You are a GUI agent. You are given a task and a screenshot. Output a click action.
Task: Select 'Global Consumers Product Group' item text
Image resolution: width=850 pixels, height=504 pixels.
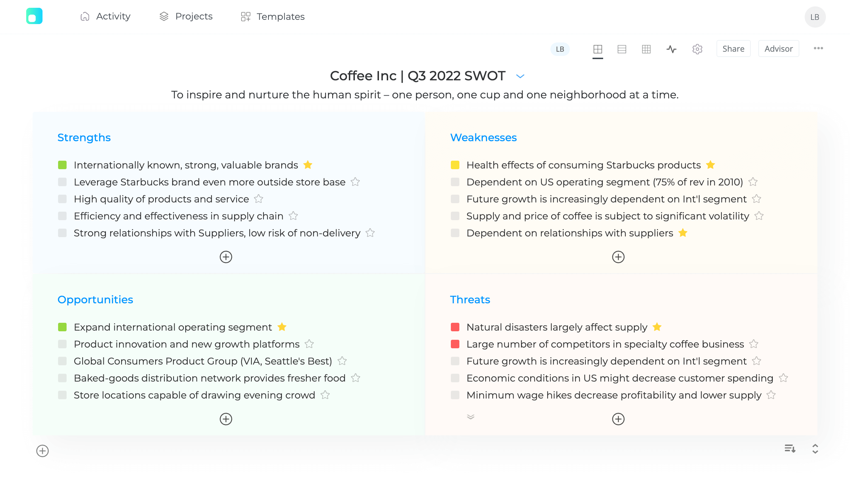(x=203, y=361)
